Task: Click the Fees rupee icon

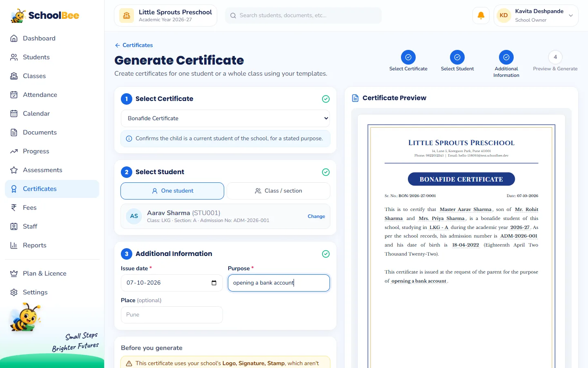Action: click(x=14, y=208)
